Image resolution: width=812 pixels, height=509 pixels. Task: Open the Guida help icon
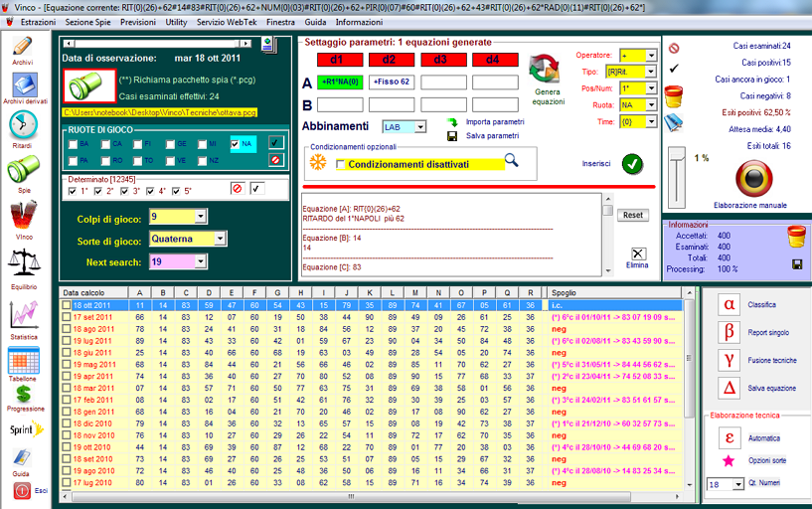coord(22,458)
